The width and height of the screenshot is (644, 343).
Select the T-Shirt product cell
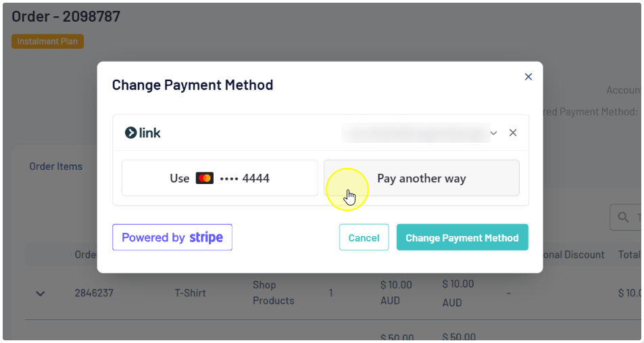[190, 293]
